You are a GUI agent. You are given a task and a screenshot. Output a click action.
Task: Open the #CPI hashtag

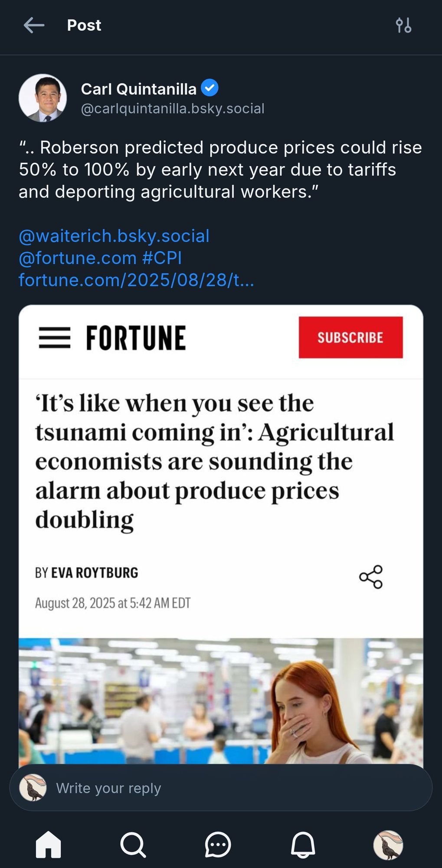point(162,258)
